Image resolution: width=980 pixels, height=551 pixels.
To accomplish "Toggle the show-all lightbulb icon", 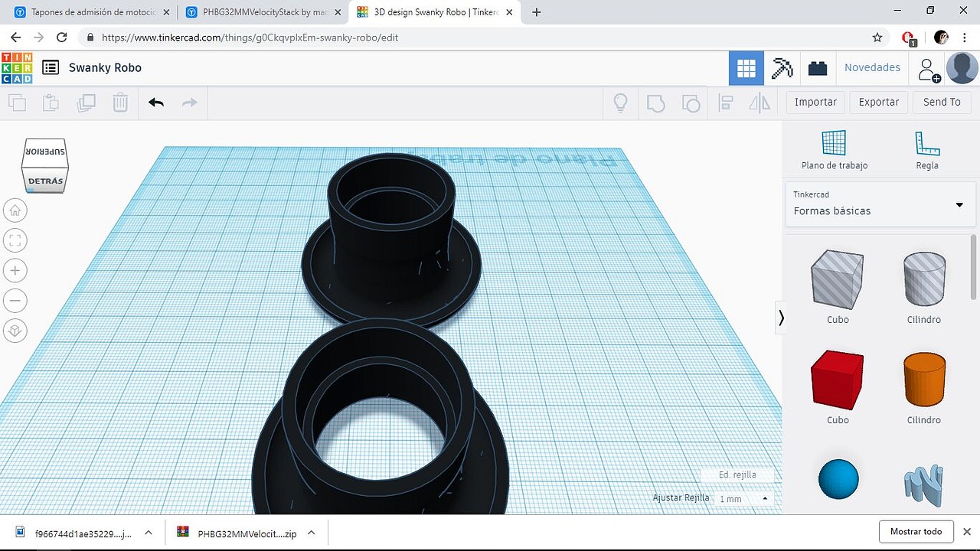I will pos(621,103).
